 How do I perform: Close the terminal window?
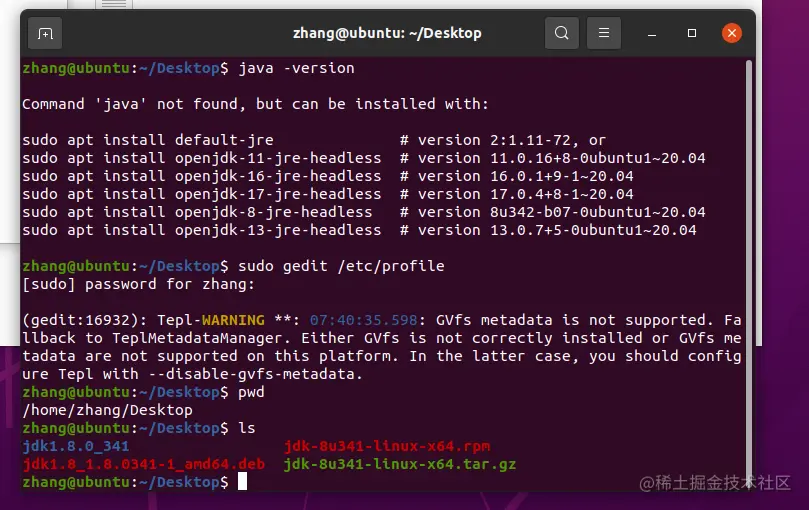pos(732,33)
